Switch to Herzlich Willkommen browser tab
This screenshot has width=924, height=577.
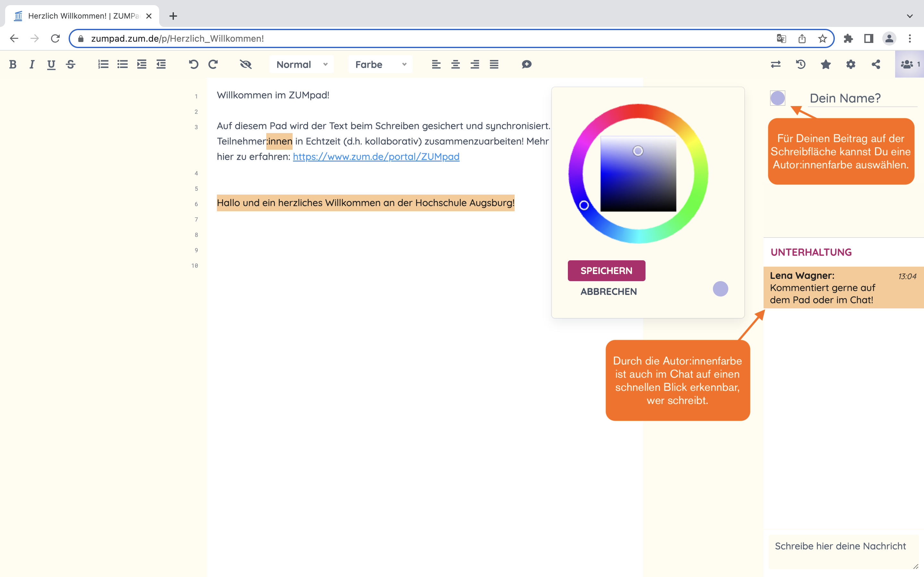[82, 16]
